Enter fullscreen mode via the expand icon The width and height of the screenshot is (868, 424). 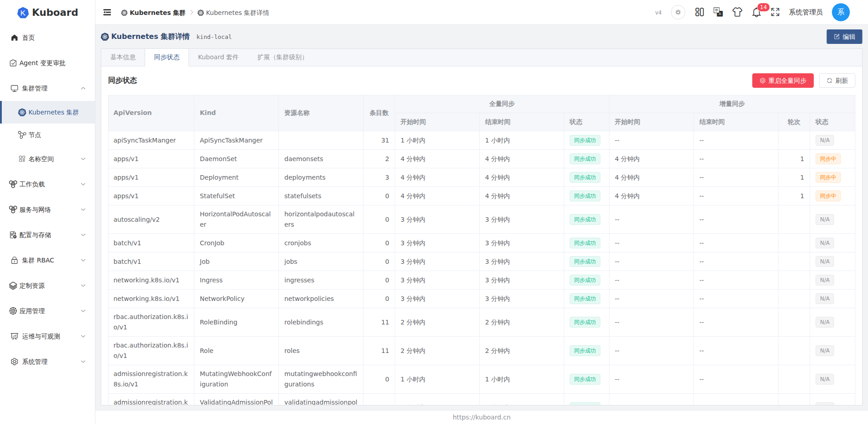[x=775, y=12]
